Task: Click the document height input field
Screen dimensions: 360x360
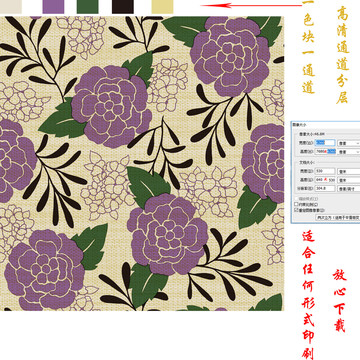Action: (x=325, y=180)
